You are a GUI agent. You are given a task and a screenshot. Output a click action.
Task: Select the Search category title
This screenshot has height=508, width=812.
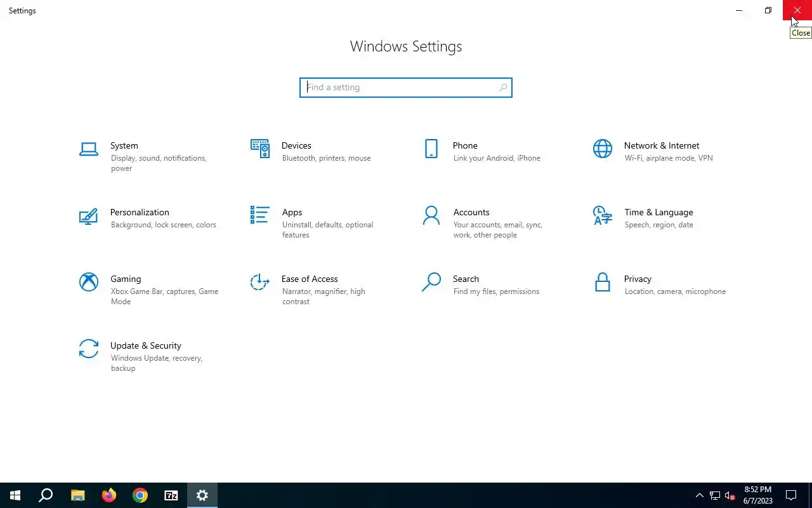tap(466, 279)
